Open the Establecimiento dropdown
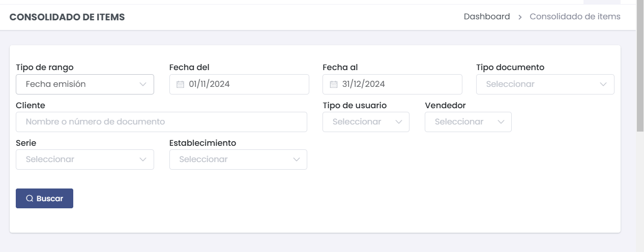644x252 pixels. (238, 160)
